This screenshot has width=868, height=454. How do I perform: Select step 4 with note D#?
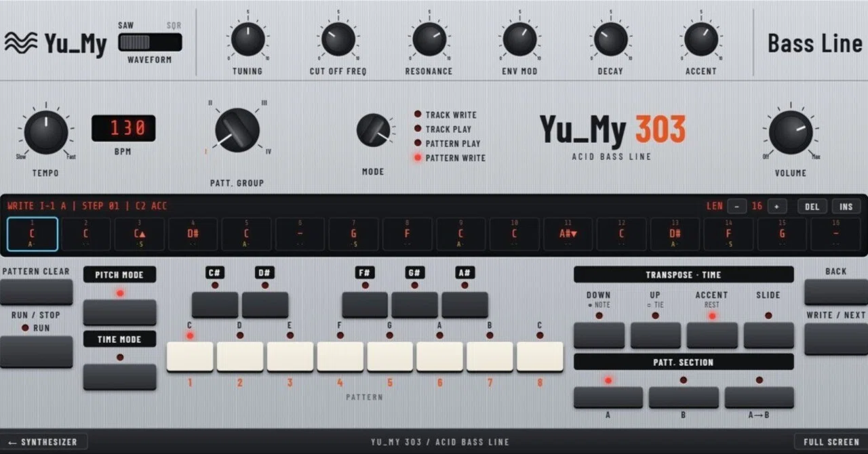tap(193, 234)
